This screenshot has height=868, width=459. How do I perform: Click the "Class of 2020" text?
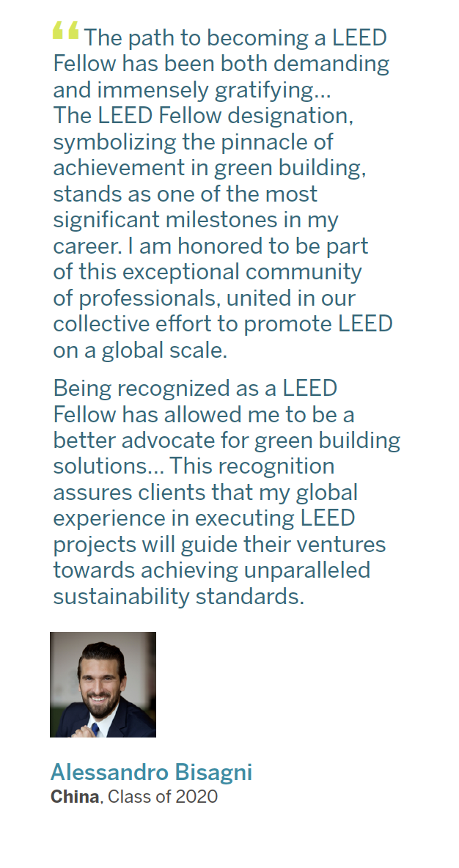coord(163,796)
